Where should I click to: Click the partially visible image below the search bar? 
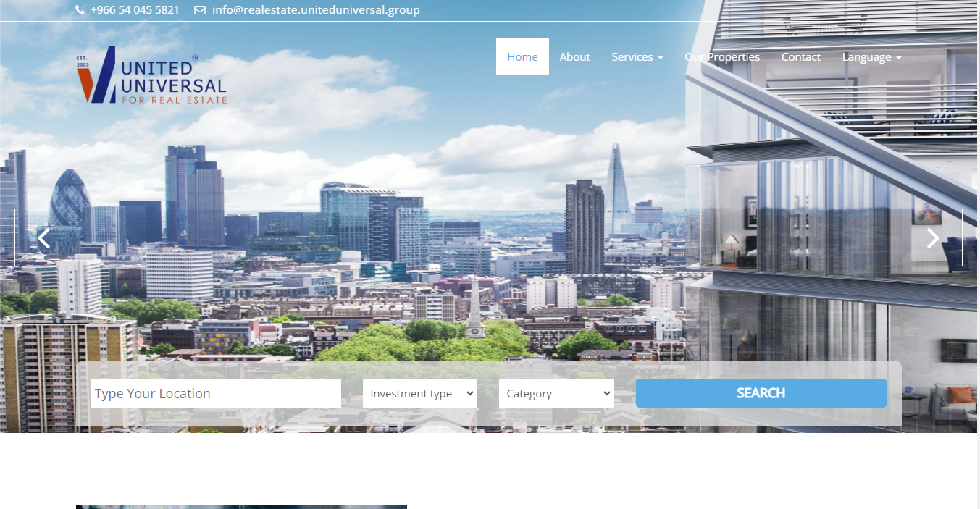(x=241, y=506)
